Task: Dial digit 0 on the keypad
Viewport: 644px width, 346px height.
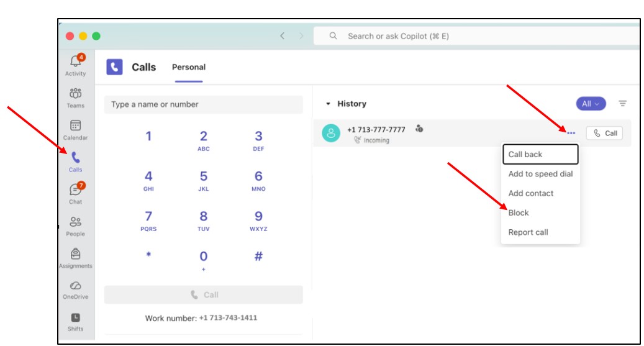Action: pyautogui.click(x=204, y=260)
